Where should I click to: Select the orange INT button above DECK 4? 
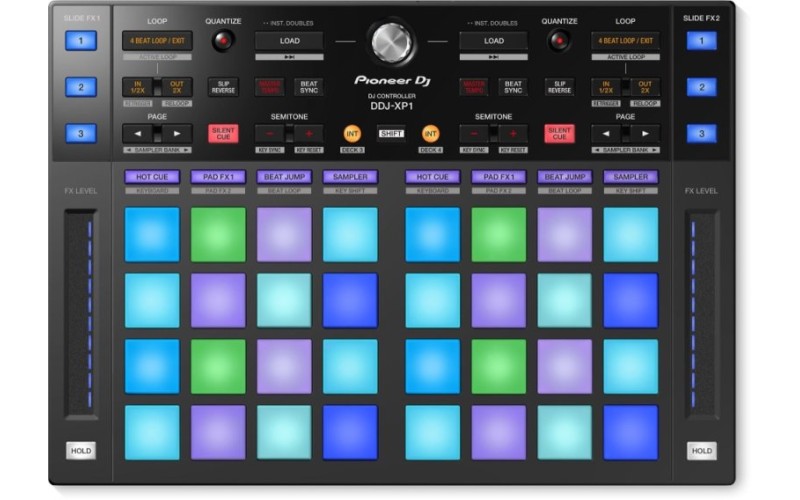pyautogui.click(x=430, y=134)
